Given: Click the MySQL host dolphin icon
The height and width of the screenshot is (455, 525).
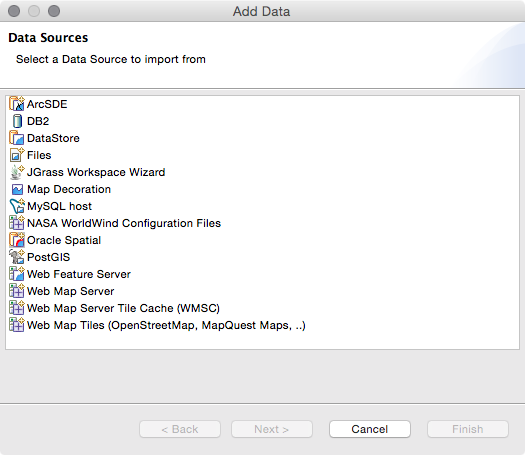Looking at the screenshot, I should (17, 206).
